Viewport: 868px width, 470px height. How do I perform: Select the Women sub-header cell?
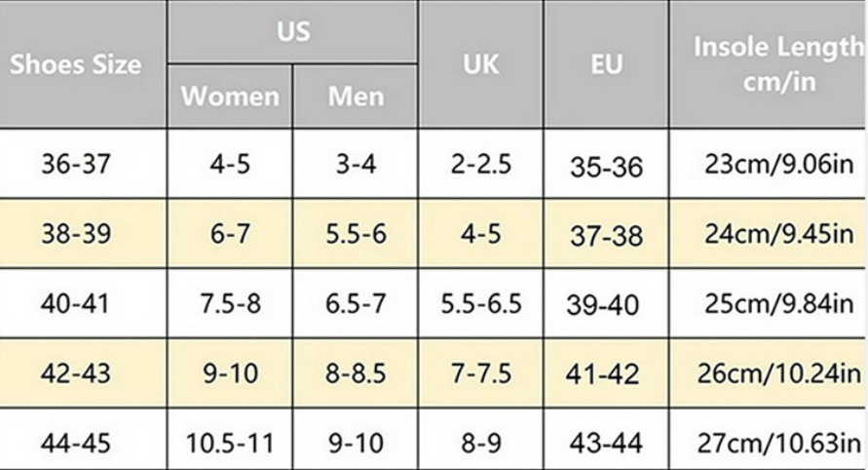[230, 97]
